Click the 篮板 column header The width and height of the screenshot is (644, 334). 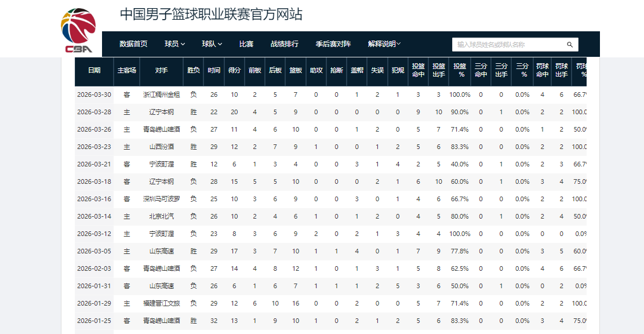[296, 70]
